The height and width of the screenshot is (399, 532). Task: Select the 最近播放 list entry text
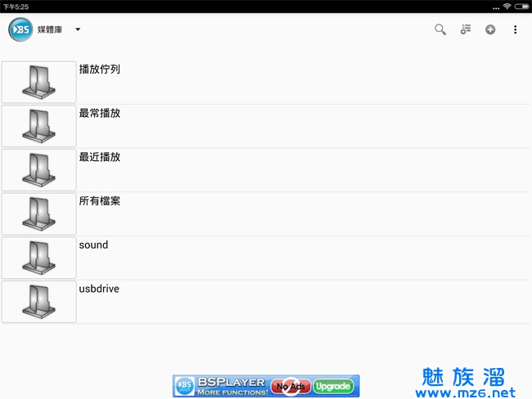coord(99,157)
